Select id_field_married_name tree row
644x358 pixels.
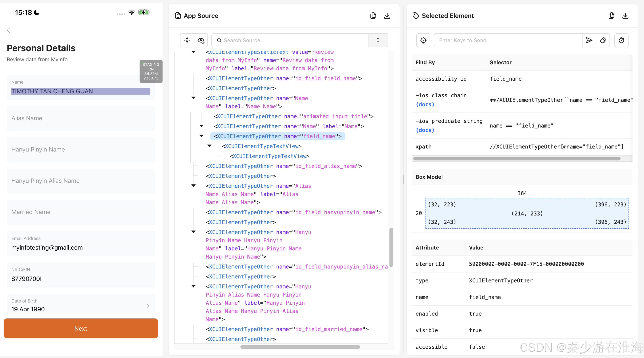pos(287,329)
